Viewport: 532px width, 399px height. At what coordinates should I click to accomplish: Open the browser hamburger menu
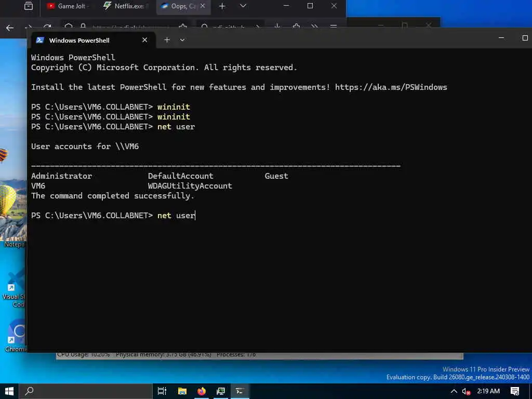[334, 26]
